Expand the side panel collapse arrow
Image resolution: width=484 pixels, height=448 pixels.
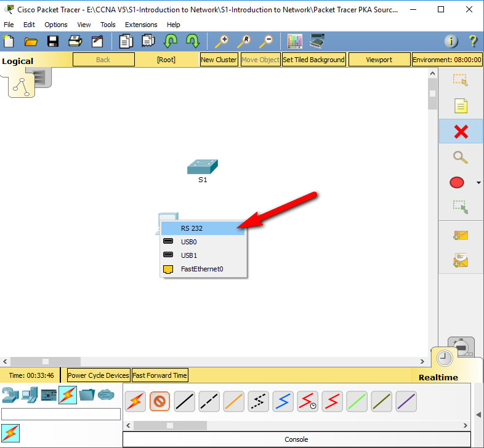click(x=478, y=414)
